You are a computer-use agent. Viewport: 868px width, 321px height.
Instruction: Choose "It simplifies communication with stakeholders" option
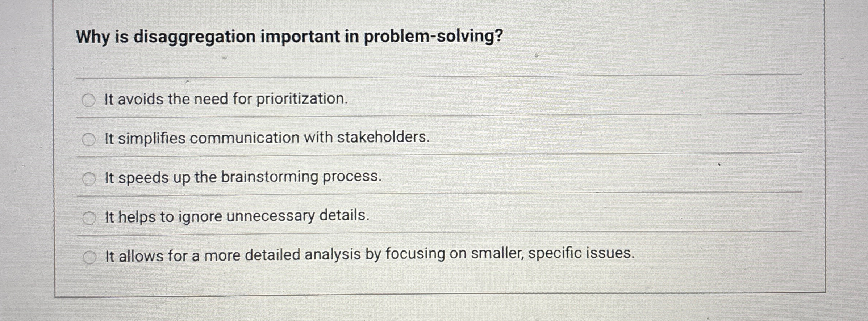pyautogui.click(x=89, y=139)
